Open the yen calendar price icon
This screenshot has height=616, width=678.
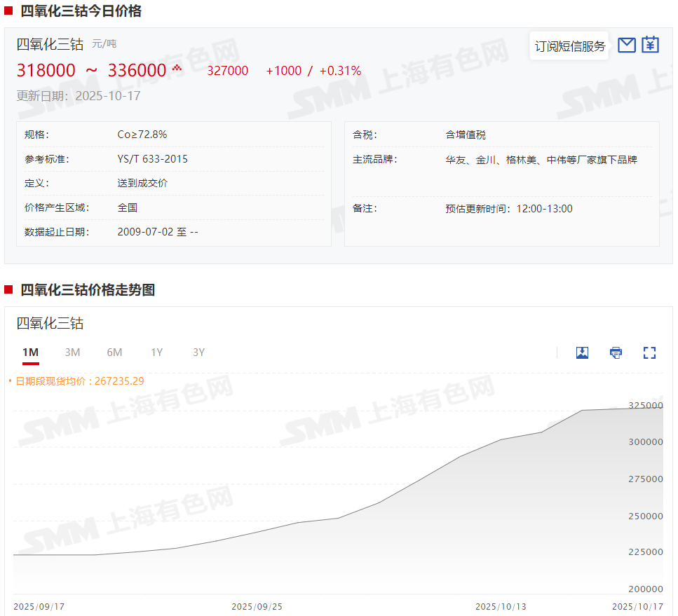tap(650, 45)
